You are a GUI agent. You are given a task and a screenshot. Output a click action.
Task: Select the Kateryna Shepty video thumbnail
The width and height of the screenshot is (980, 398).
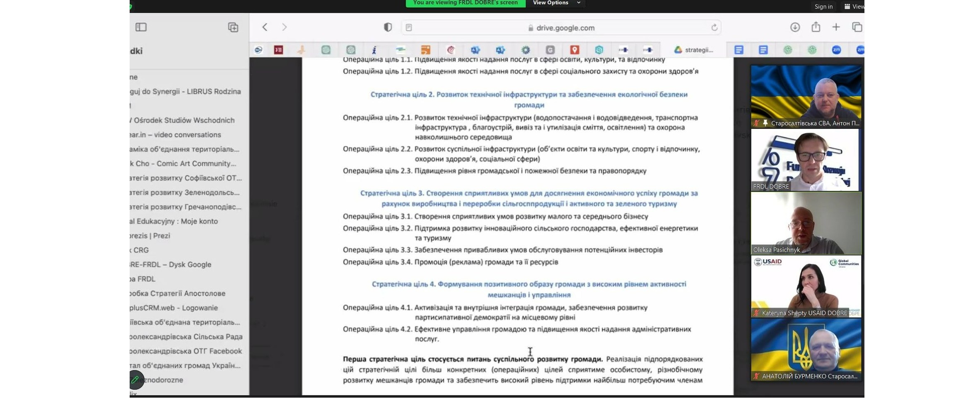click(x=806, y=287)
